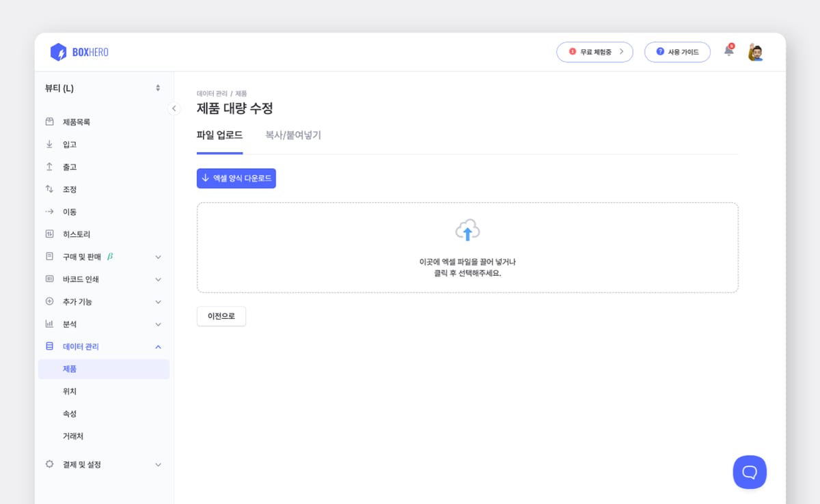The height and width of the screenshot is (504, 820).
Task: Open the 뷰티 (L) workspace selector
Action: (102, 88)
